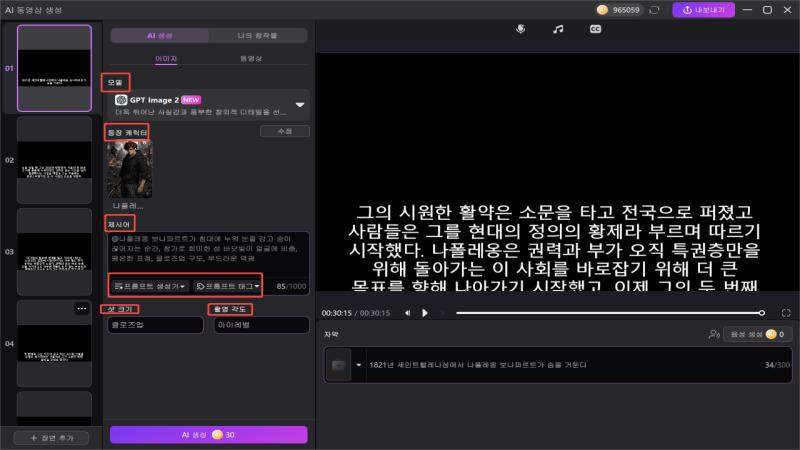Click the refresh icon next to credit balance

tap(655, 10)
